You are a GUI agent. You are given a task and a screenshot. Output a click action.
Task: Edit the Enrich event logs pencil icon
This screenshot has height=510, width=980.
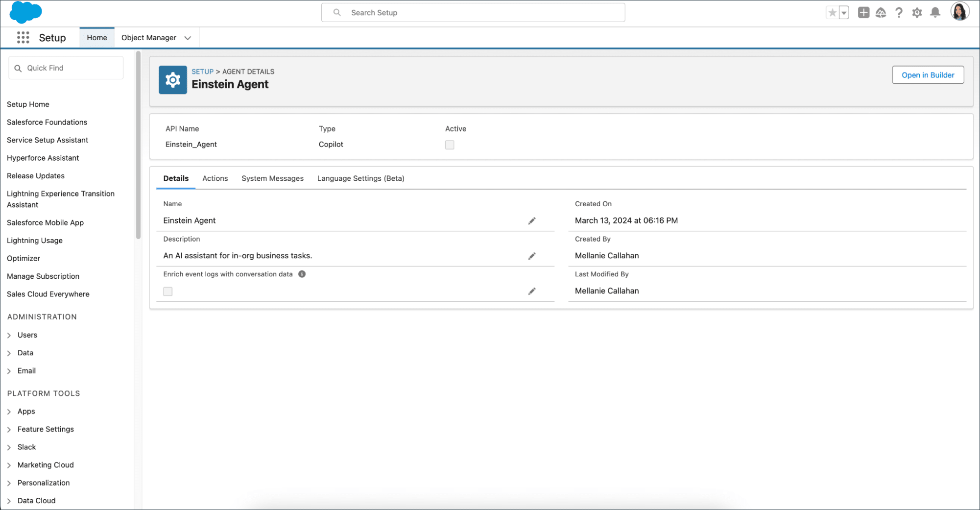(532, 291)
